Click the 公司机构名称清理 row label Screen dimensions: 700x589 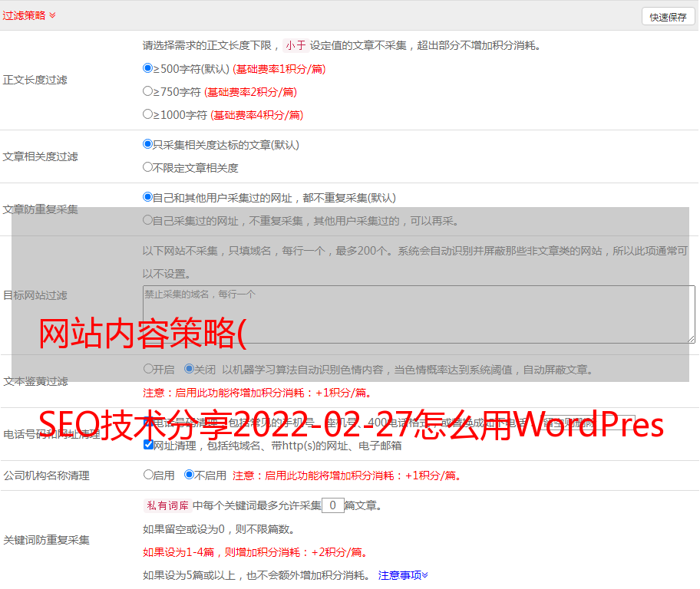click(46, 475)
